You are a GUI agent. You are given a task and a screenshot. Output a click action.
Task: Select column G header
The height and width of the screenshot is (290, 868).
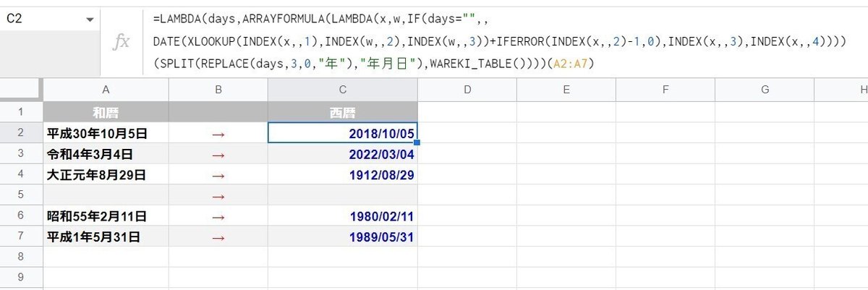[x=765, y=90]
